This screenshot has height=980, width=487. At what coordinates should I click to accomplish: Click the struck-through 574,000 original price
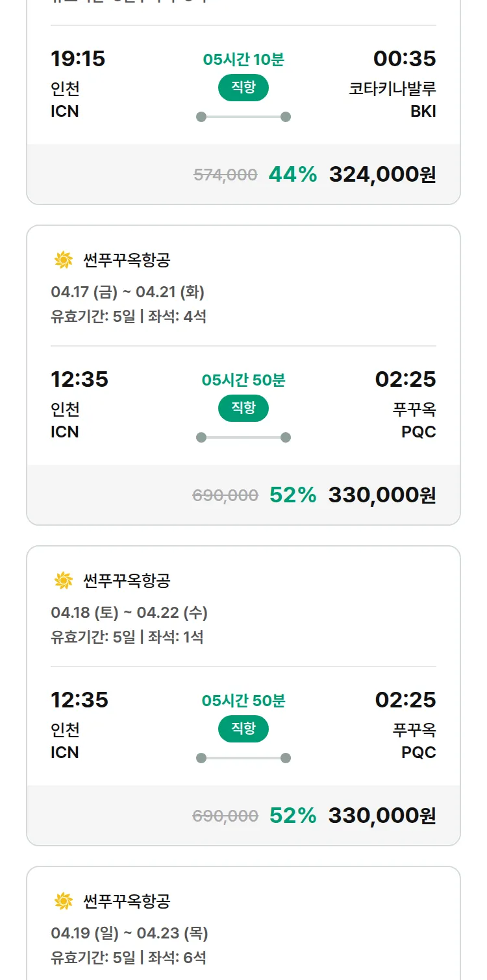click(x=225, y=175)
